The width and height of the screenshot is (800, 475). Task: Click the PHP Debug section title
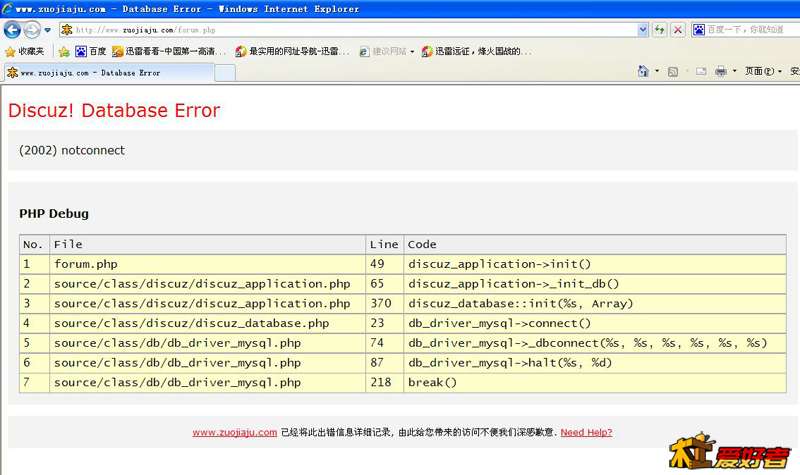(x=54, y=213)
